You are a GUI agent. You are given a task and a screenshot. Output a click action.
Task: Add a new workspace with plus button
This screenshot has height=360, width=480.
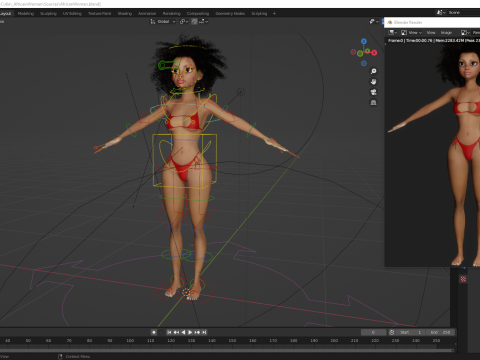click(274, 14)
